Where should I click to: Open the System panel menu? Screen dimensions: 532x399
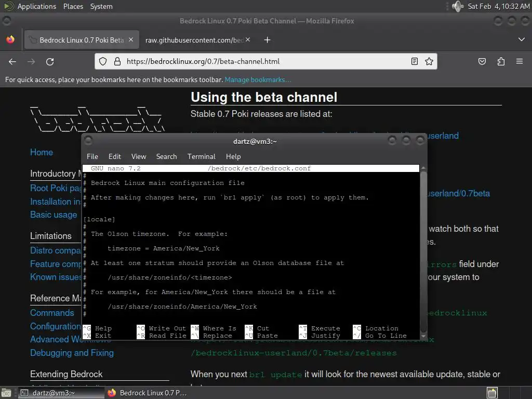pyautogui.click(x=101, y=6)
